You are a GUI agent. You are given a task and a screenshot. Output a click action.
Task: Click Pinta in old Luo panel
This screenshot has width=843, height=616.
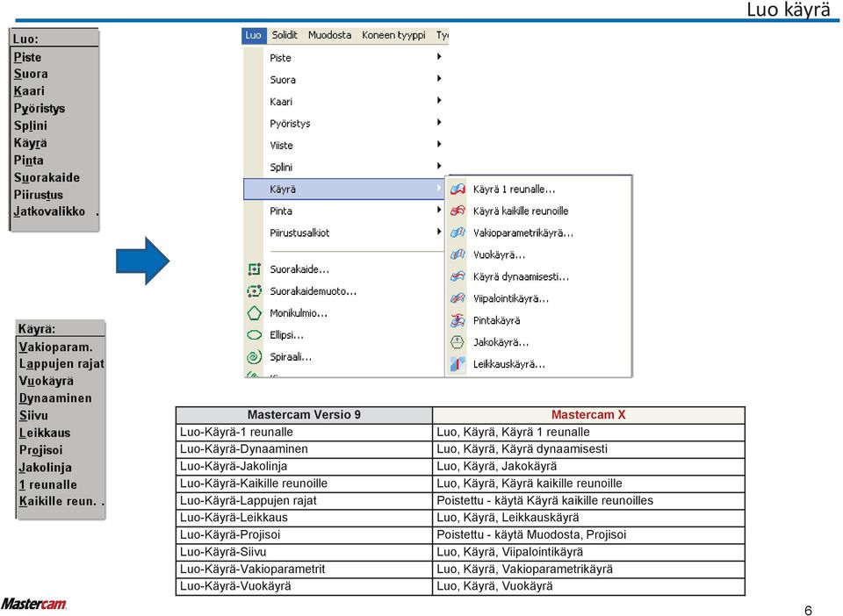click(28, 160)
